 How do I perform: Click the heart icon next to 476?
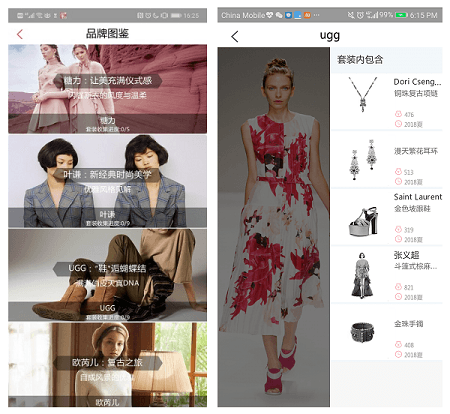tap(398, 114)
